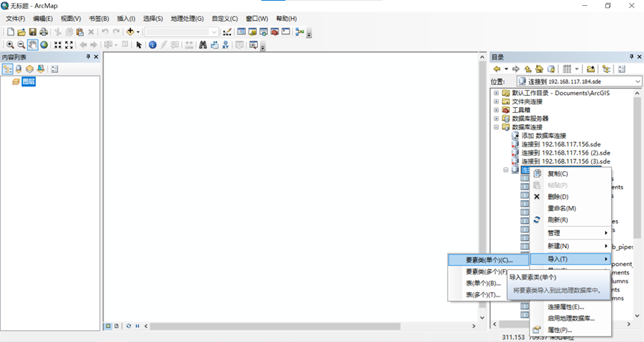
Task: Create a viewer window icon
Action: tap(253, 45)
